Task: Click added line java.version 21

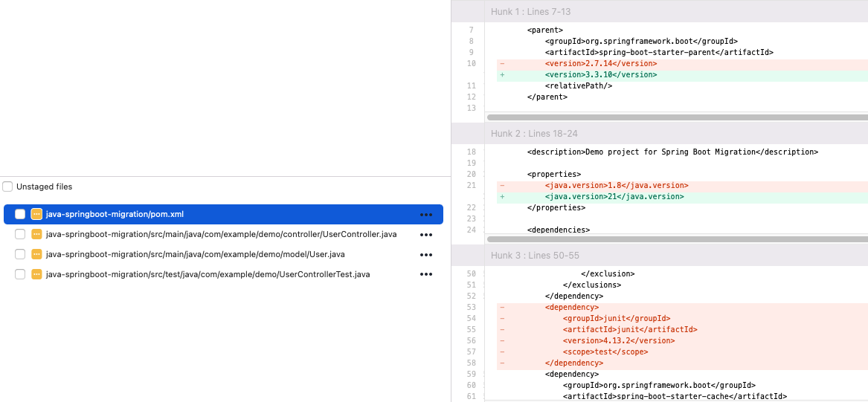Action: [682, 196]
